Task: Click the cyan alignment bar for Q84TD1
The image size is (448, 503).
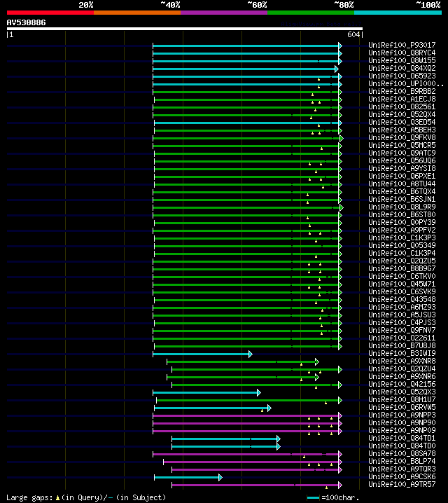Action: pos(226,439)
